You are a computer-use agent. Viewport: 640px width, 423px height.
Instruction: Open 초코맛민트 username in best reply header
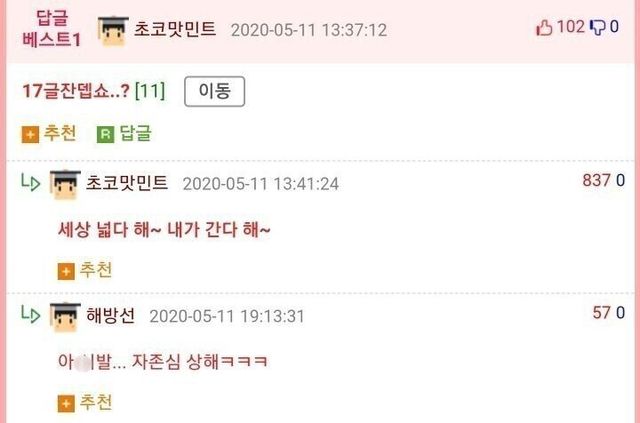point(175,29)
